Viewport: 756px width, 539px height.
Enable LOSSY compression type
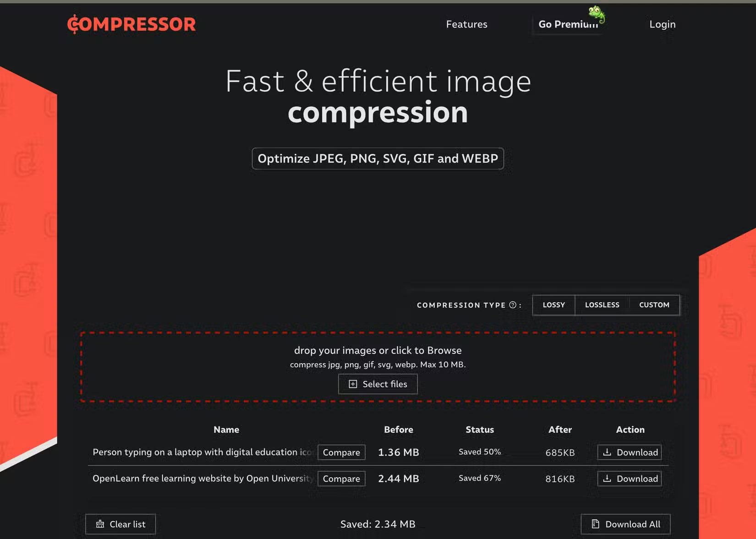pos(553,305)
